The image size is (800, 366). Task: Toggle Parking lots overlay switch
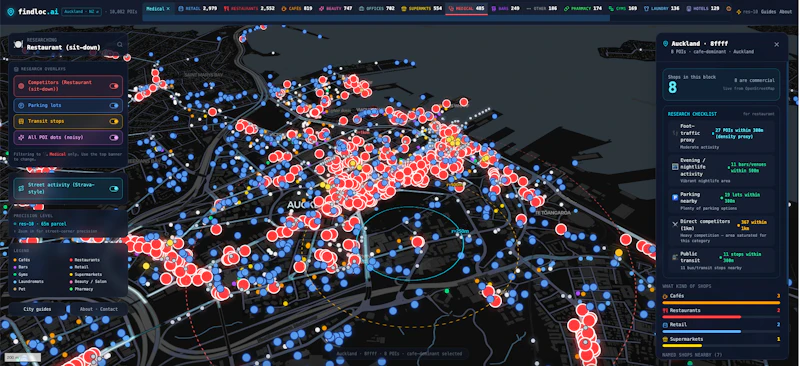tap(114, 106)
